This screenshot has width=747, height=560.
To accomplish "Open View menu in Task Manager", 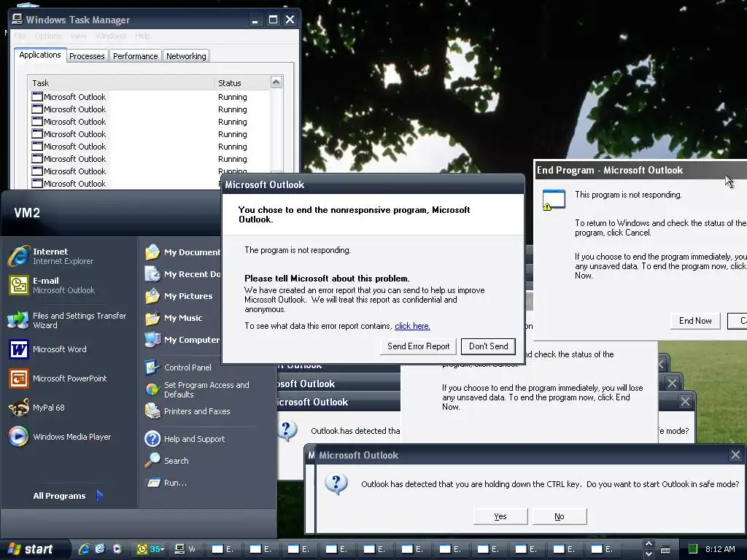I will click(79, 36).
